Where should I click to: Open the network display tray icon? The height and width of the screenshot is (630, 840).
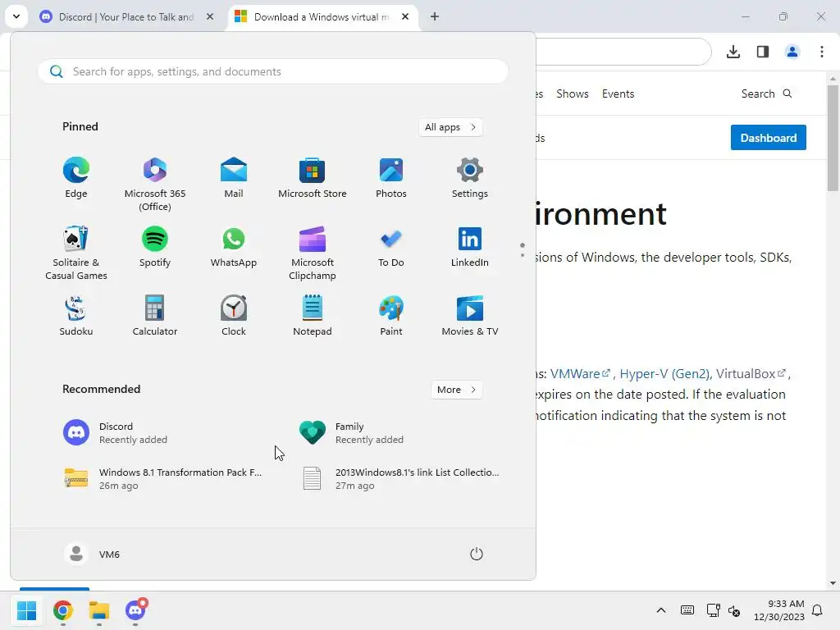point(713,610)
